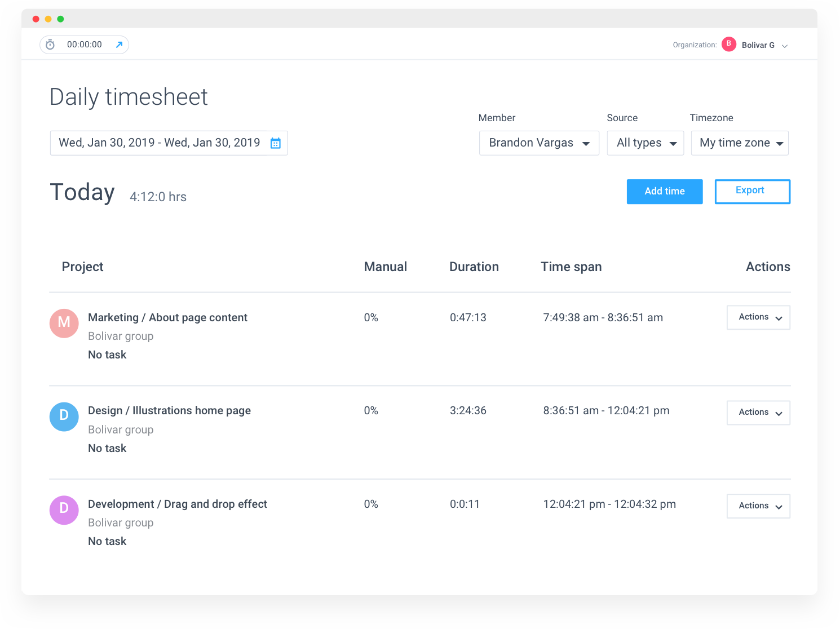Click the date range input field
Screen dimensions: 840x629
click(169, 143)
